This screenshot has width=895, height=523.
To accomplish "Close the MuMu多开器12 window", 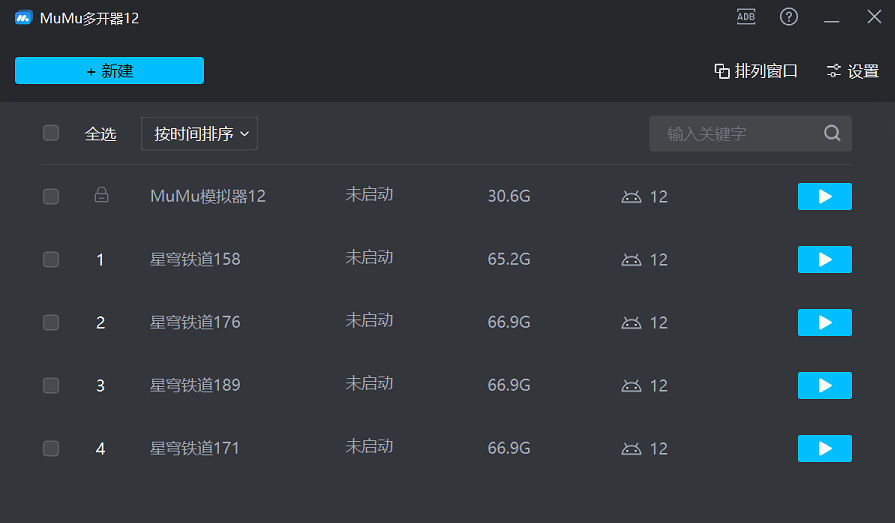I will [874, 17].
